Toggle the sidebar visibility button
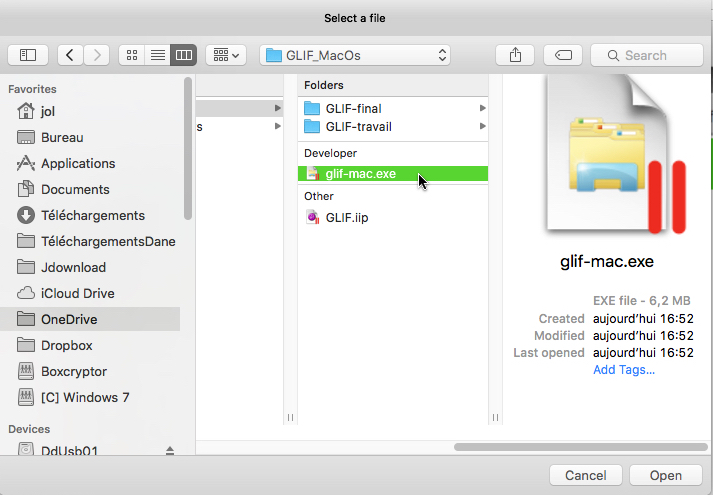 (x=28, y=55)
